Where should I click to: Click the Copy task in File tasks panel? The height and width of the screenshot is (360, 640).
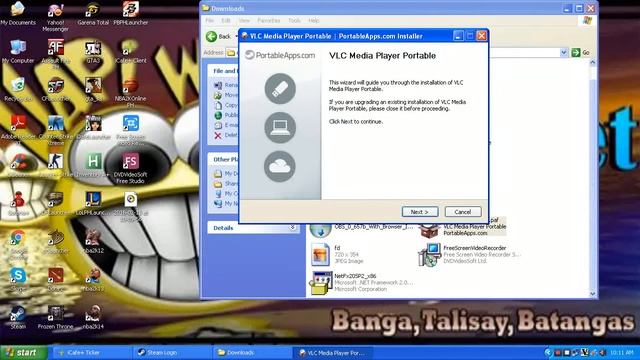point(226,105)
